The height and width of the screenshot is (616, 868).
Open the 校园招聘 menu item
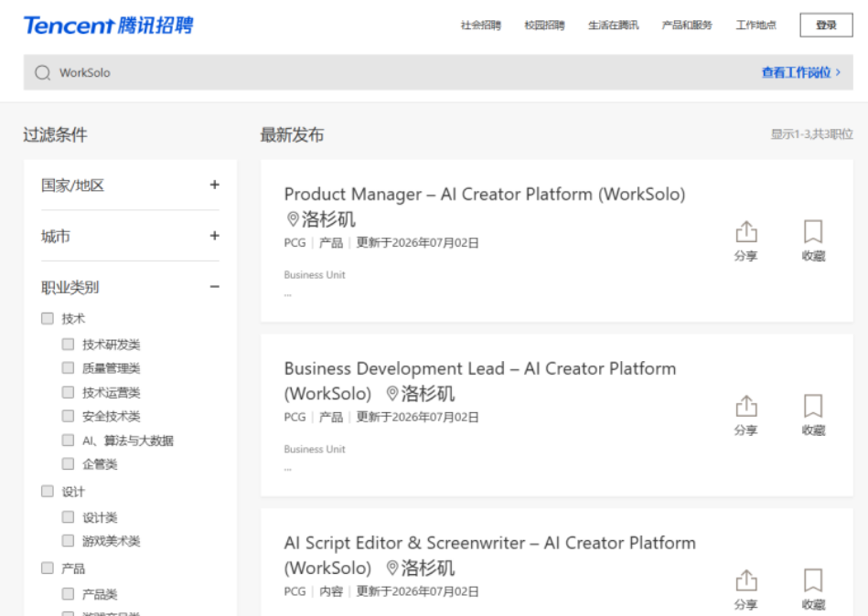pos(545,26)
